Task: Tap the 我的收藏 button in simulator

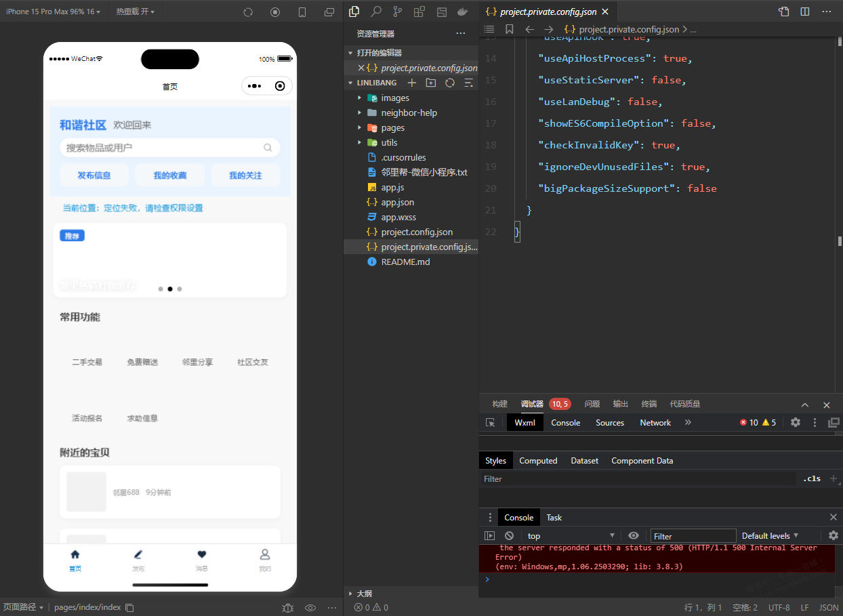Action: tap(169, 175)
